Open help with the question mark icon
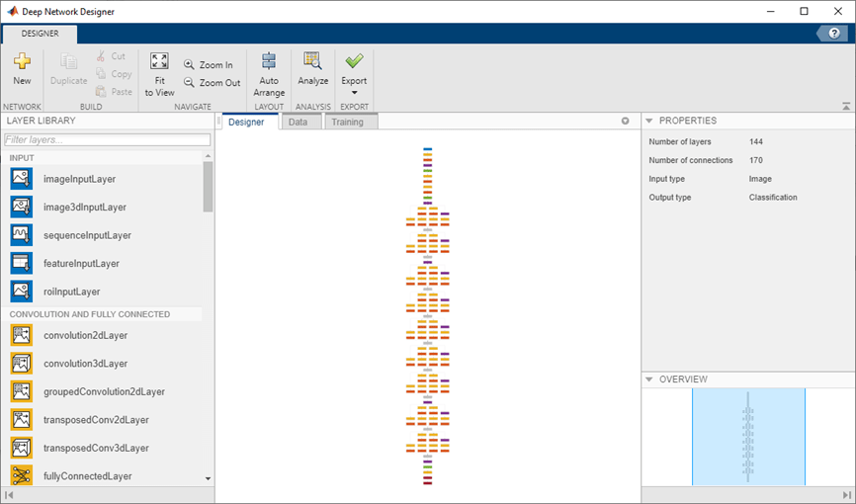856x504 pixels. [x=833, y=34]
